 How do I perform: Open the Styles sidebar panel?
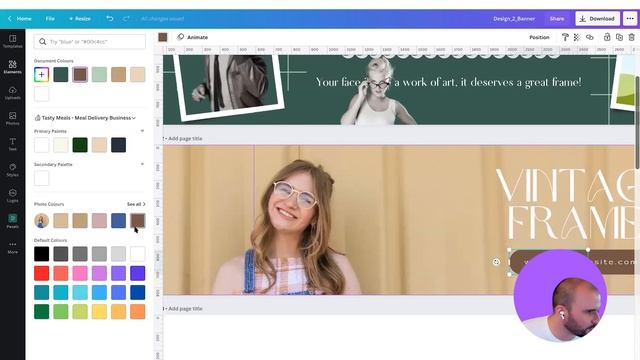click(x=12, y=170)
